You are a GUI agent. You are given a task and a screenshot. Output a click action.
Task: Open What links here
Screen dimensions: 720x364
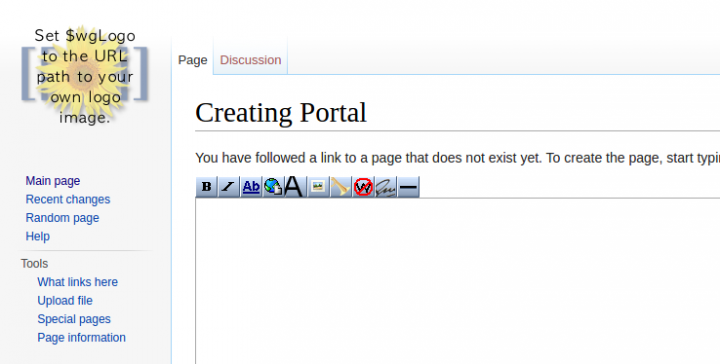(x=78, y=282)
